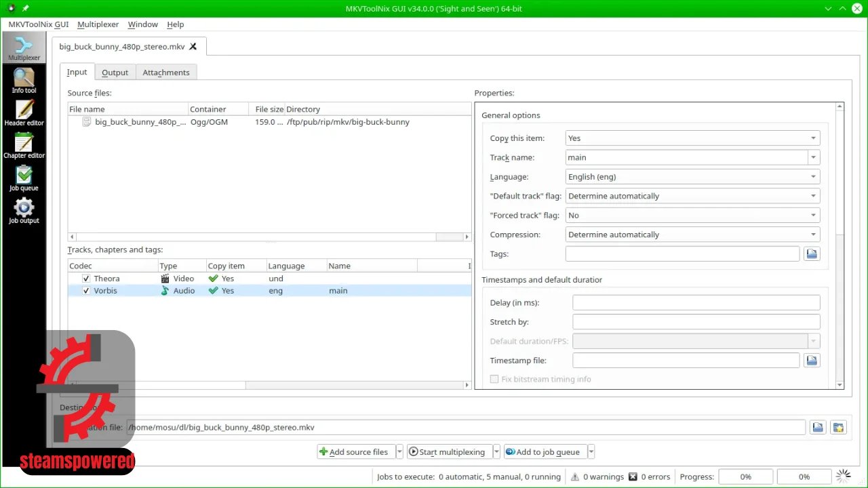Click the pin icon in title bar
Screen dimensions: 868x488
click(x=26, y=8)
